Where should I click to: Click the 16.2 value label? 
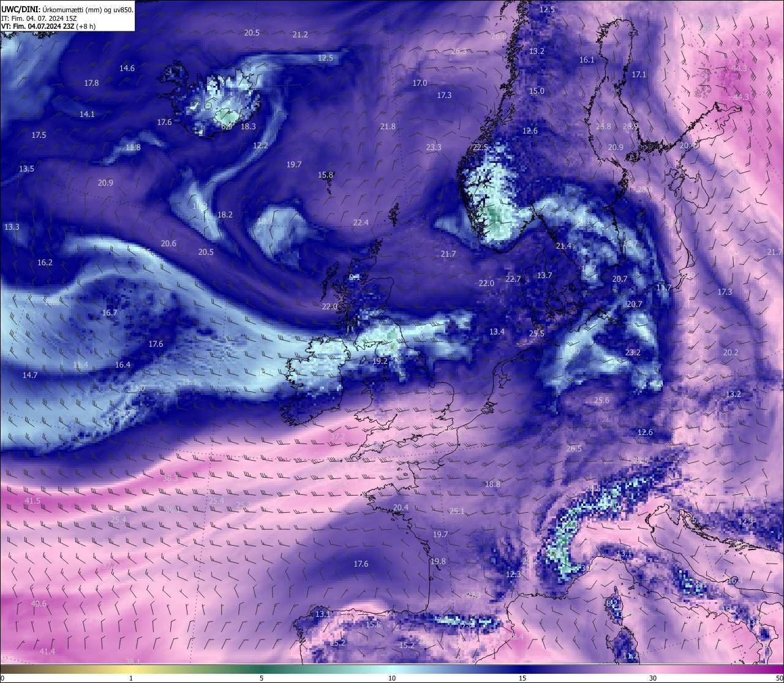(45, 263)
